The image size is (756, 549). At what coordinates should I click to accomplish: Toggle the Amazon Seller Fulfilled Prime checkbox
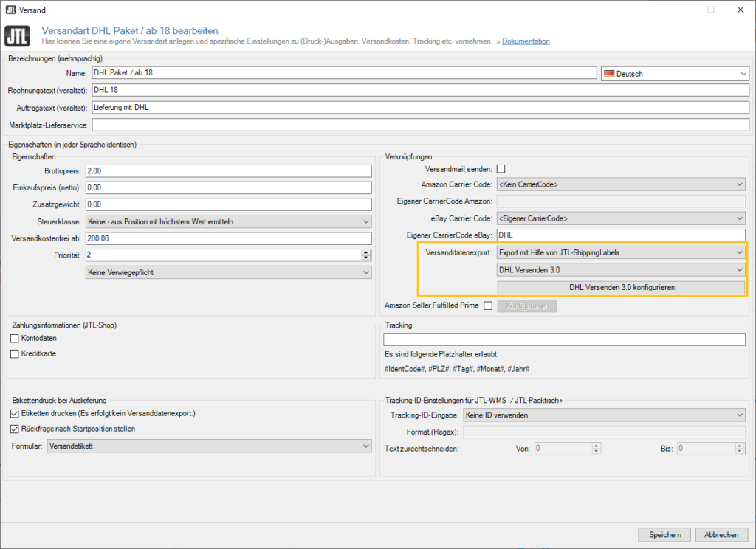pyautogui.click(x=487, y=305)
